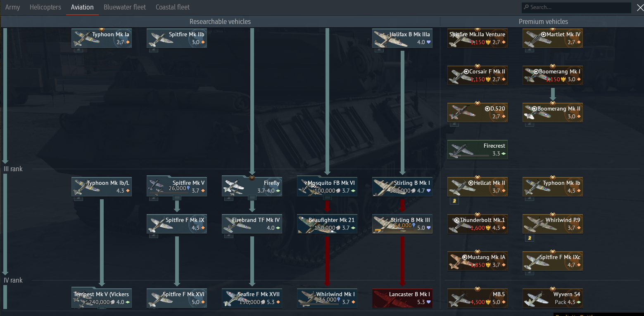Screen dimensions: 644x316
Task: Switch to Bluewater fleet tab
Action: pyautogui.click(x=125, y=7)
